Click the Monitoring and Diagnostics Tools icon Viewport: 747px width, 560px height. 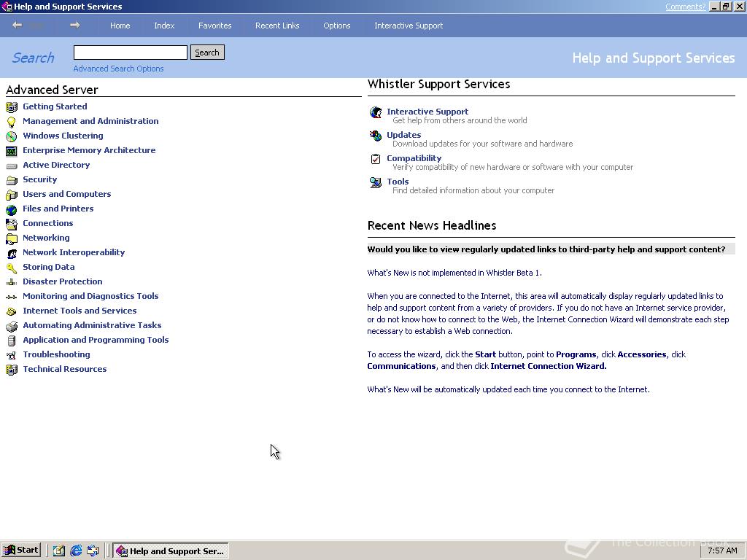point(12,297)
